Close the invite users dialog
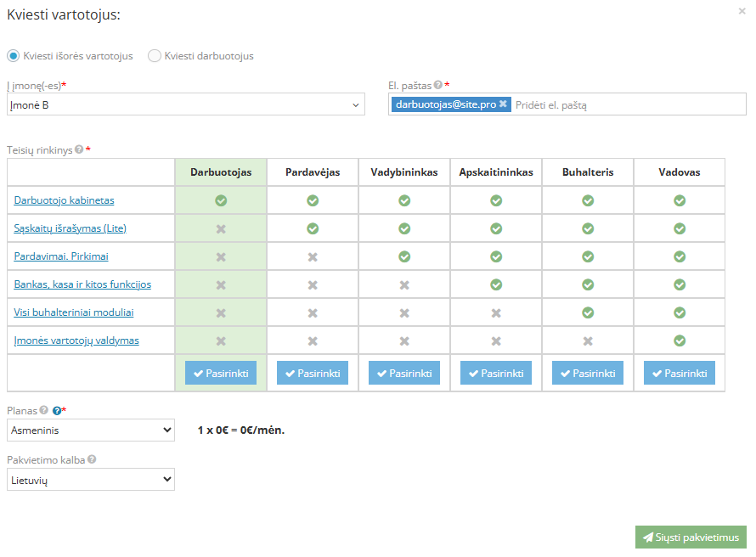 [743, 11]
